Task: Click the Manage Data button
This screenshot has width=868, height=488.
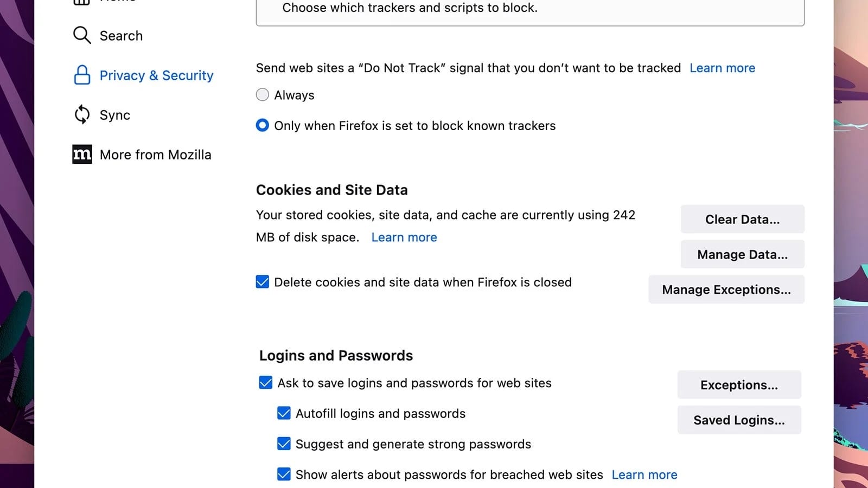Action: coord(742,254)
